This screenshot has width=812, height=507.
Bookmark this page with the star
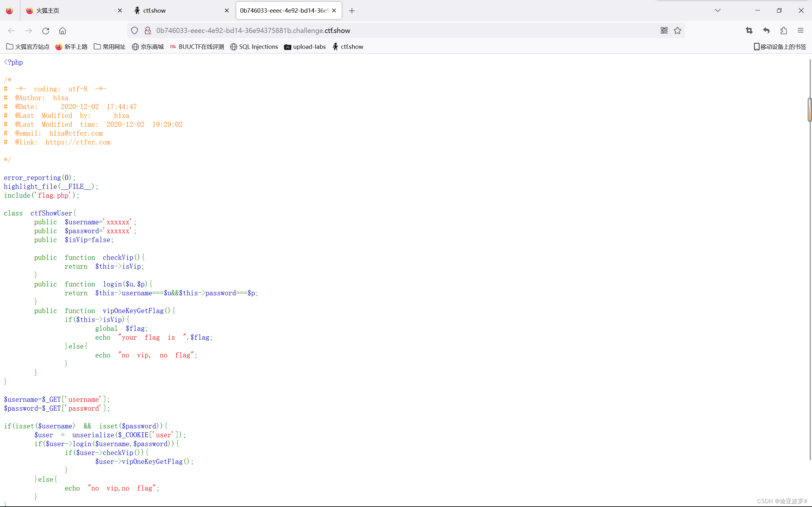point(677,30)
